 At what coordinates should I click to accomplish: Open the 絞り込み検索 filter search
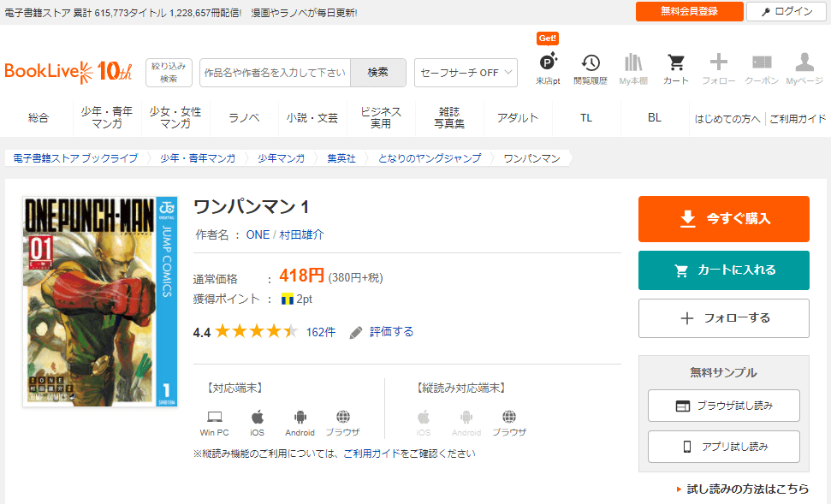click(x=169, y=73)
